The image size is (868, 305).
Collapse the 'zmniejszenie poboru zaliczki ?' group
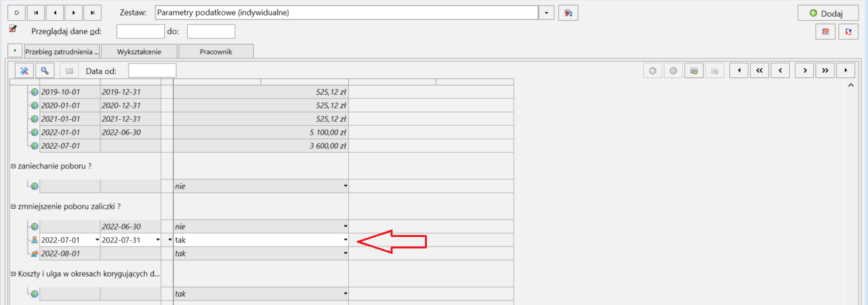(x=13, y=207)
